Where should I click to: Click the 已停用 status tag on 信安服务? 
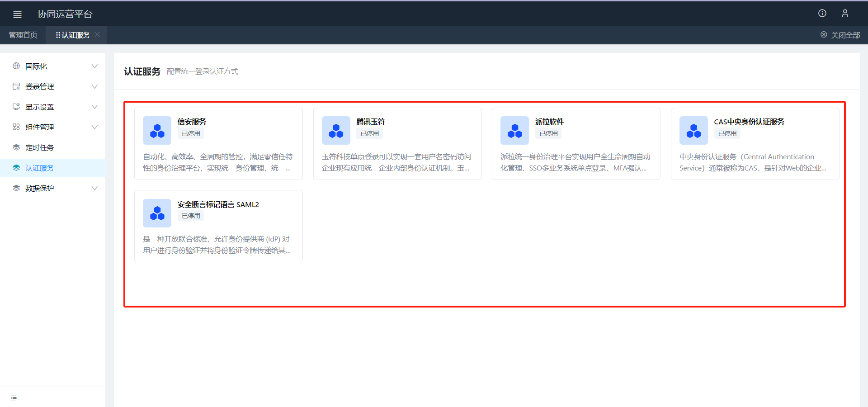[x=191, y=133]
